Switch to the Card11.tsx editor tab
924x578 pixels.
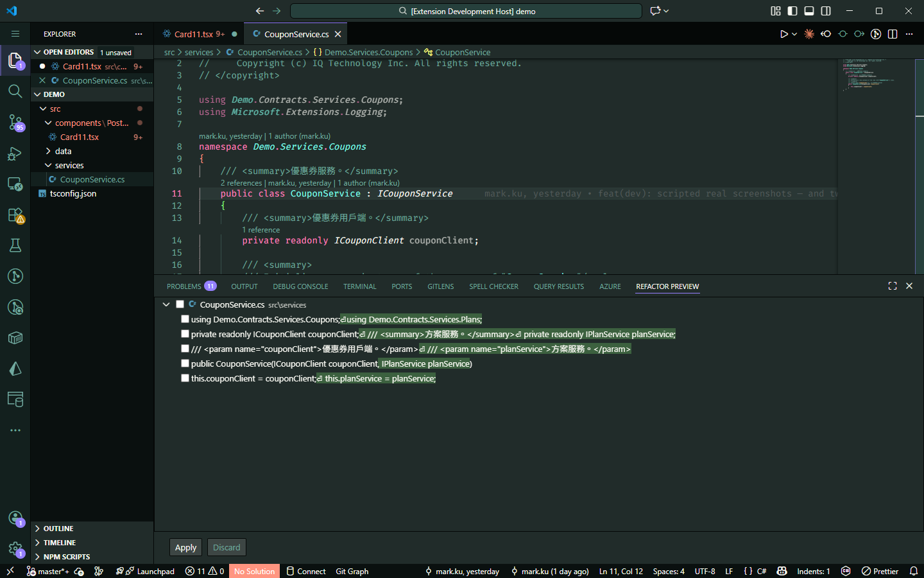click(x=199, y=34)
